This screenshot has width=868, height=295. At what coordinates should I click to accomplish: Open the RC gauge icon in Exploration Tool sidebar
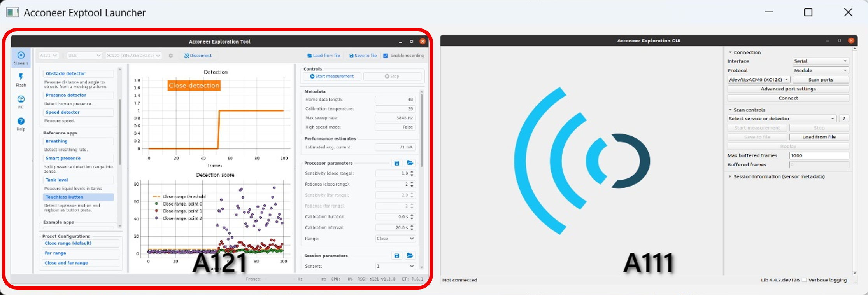point(21,102)
